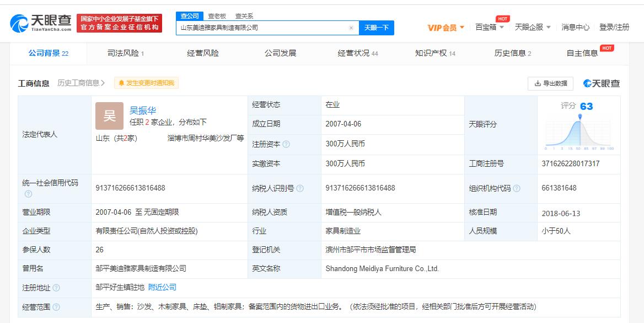
Task: Click the help icon next to 纳税人识别号
Action: [x=300, y=188]
